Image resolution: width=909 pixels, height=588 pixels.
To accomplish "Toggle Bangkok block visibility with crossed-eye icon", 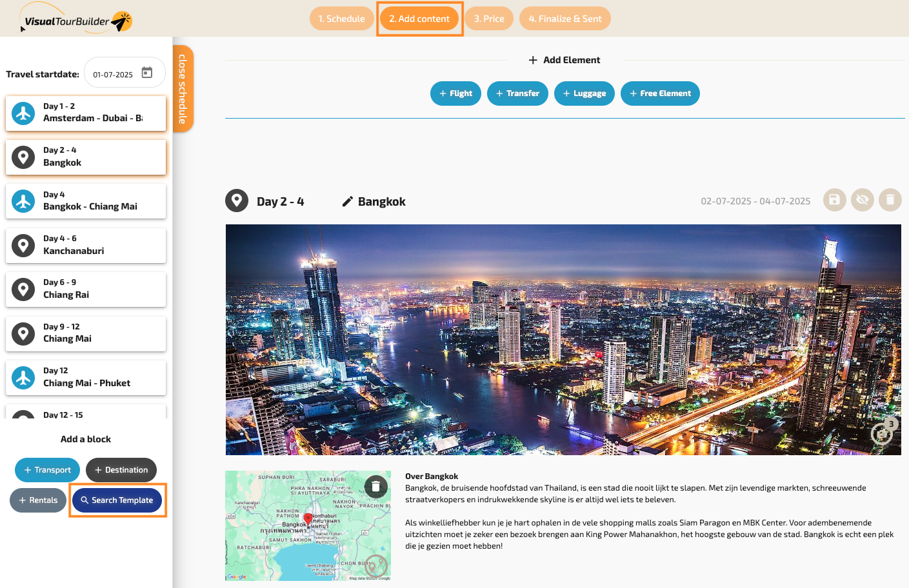I will (863, 200).
